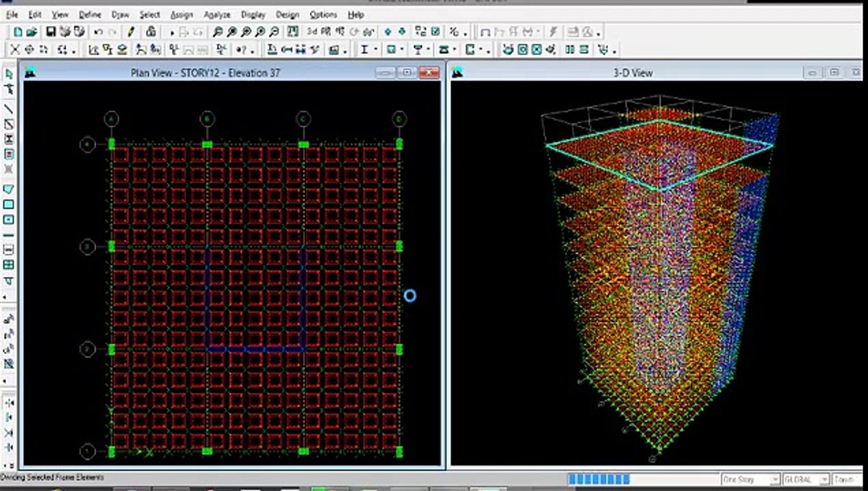Viewport: 868px width, 491px height.
Task: Click the 3-D View title bar
Action: pyautogui.click(x=633, y=72)
